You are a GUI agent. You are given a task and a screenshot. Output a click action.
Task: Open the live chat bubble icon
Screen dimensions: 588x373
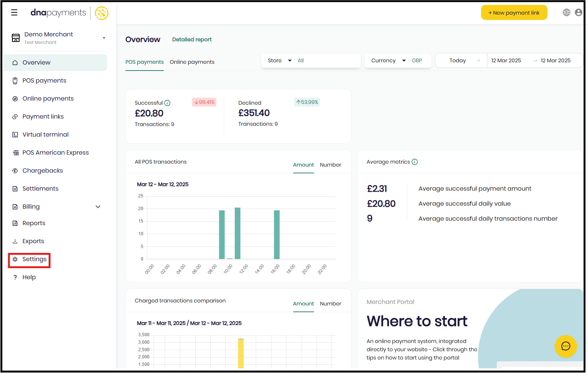(565, 346)
